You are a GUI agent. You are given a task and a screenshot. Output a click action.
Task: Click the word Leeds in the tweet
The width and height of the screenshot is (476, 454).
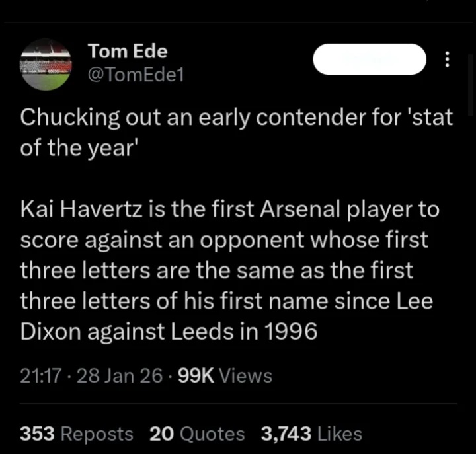tap(202, 331)
